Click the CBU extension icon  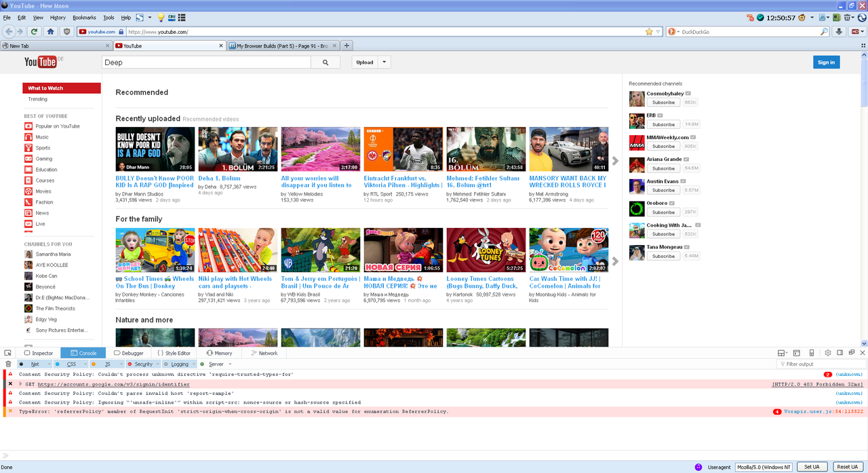[x=172, y=17]
